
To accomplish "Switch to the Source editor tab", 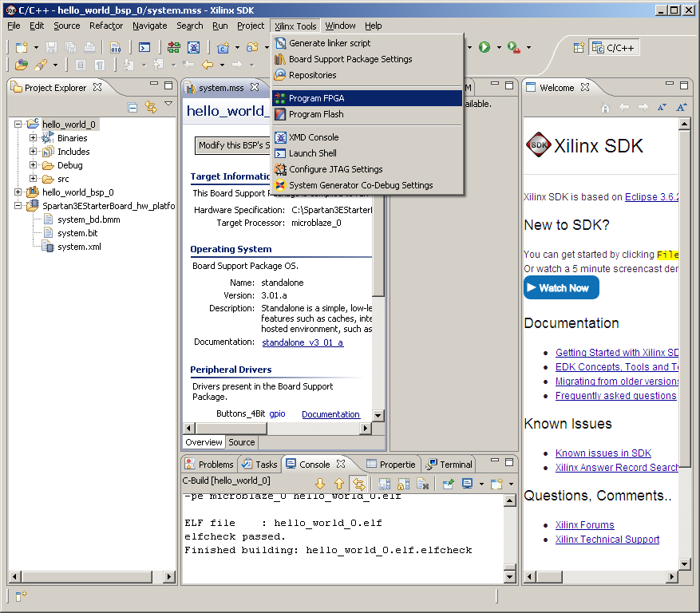I will pos(242,442).
